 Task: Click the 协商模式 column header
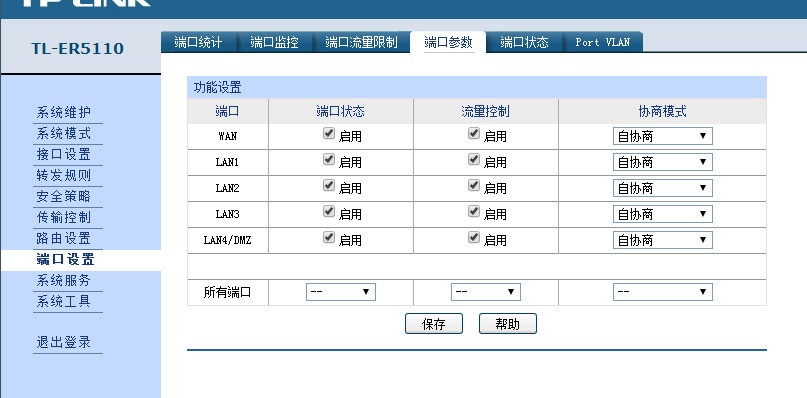tap(662, 111)
